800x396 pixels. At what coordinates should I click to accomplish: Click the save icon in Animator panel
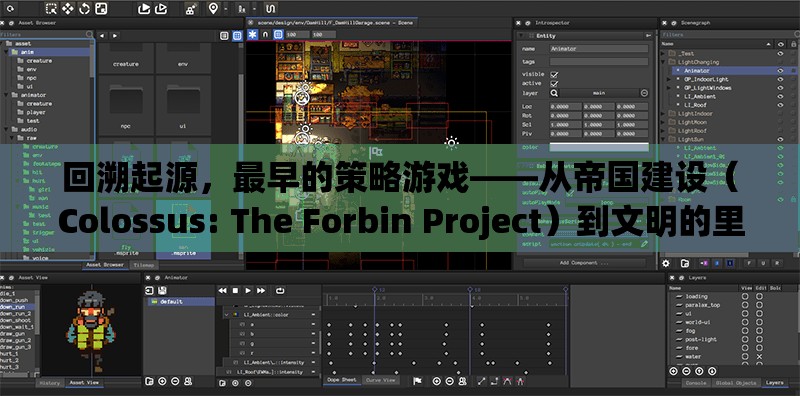tap(162, 290)
